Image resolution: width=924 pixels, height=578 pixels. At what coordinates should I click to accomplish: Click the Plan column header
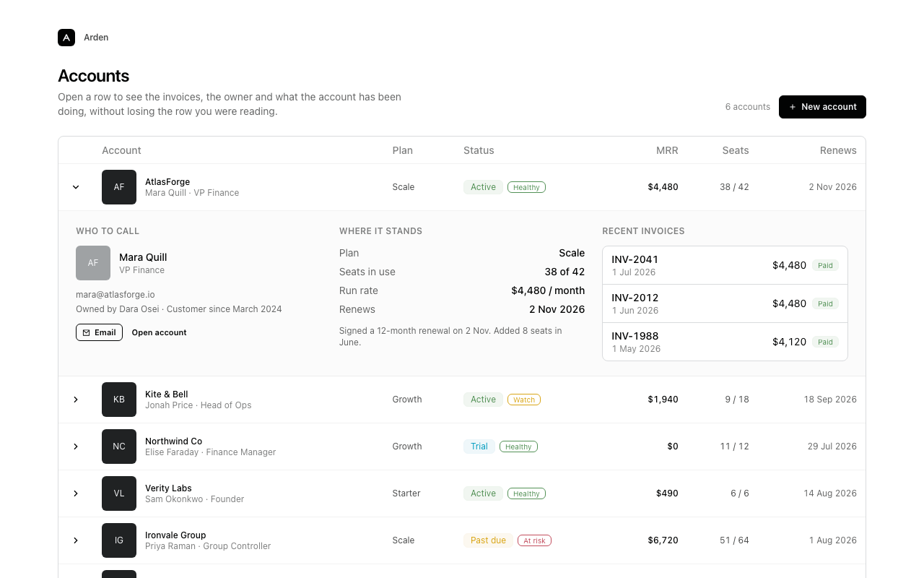point(403,150)
